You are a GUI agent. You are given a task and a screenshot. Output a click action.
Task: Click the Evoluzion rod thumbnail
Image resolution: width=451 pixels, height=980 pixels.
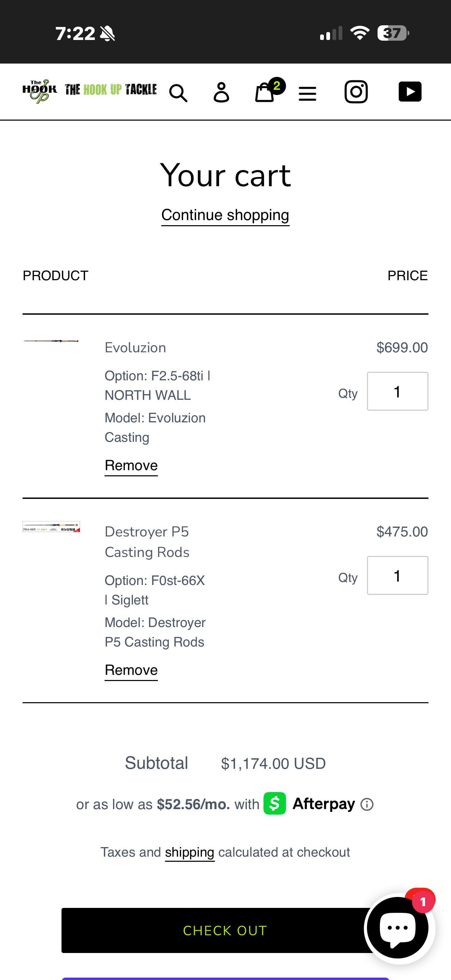click(51, 341)
